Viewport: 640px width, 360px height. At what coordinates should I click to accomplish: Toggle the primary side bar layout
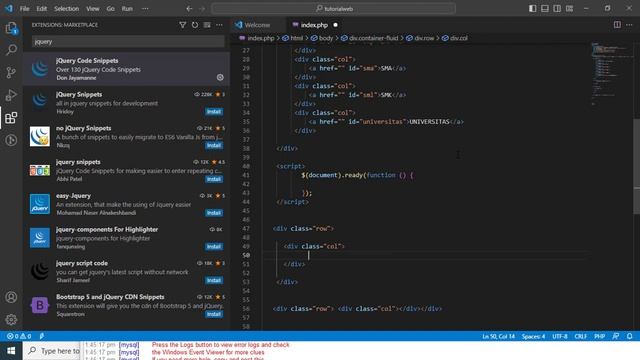pyautogui.click(x=532, y=9)
